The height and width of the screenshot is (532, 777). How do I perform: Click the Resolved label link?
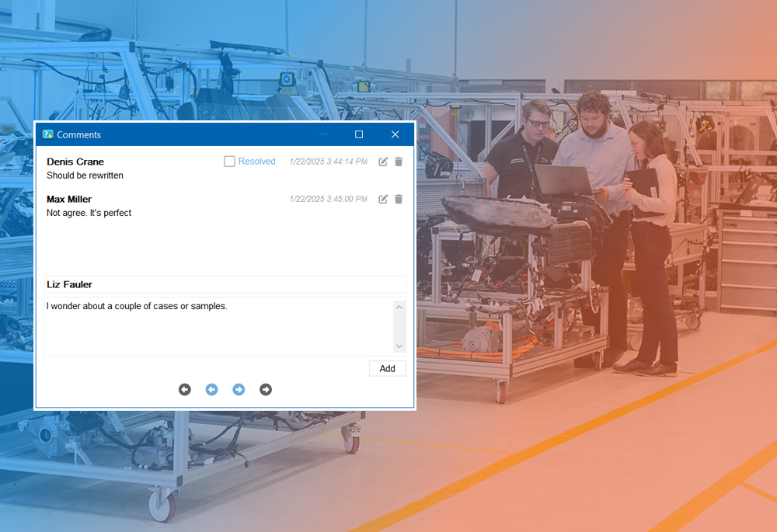click(x=256, y=162)
